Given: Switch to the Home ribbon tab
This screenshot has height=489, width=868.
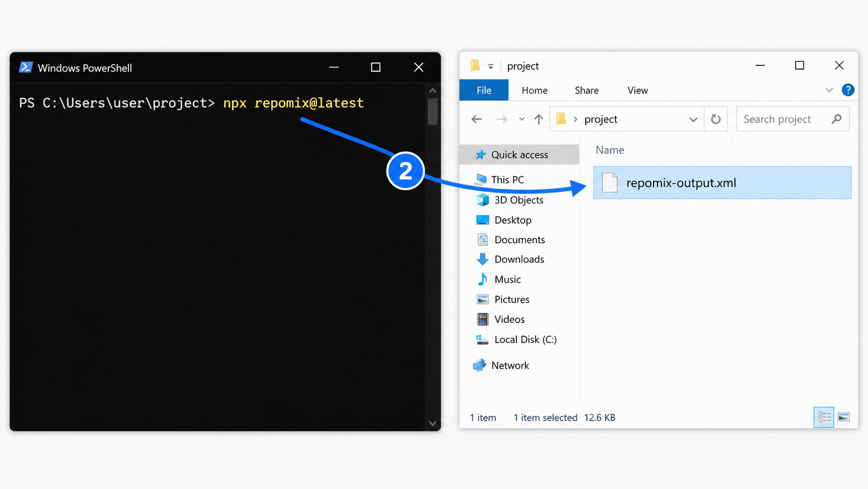Looking at the screenshot, I should coord(534,90).
